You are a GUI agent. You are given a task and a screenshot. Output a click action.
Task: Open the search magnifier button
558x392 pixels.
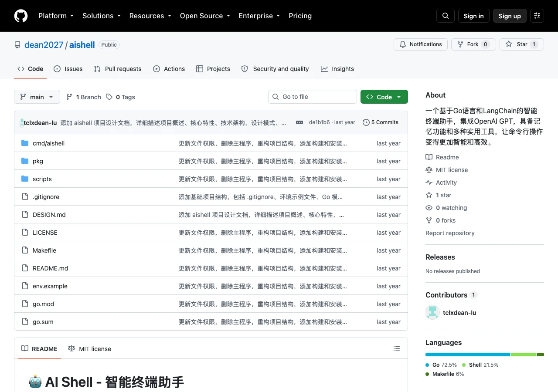(446, 16)
